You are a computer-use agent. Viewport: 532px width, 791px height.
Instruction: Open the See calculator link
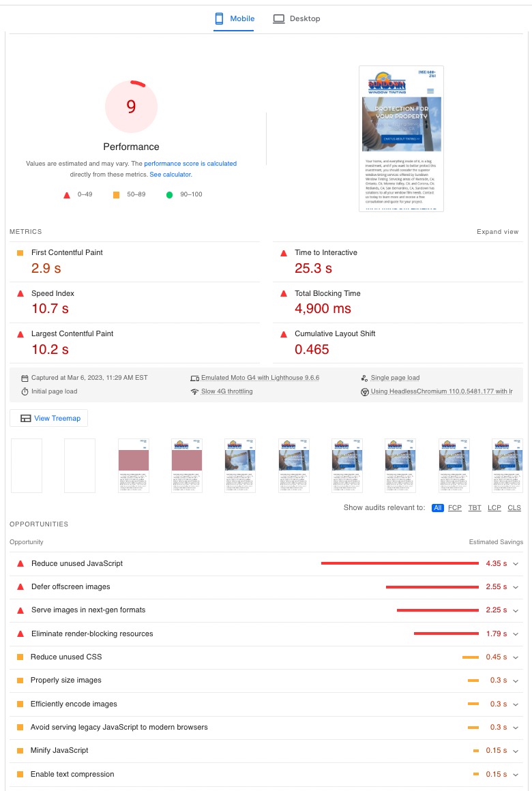(x=171, y=175)
